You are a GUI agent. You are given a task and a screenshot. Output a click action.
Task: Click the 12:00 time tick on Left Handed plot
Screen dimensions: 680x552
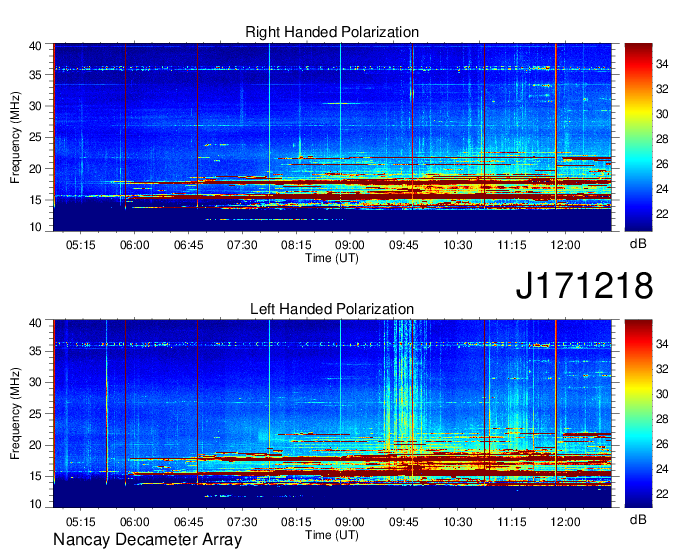pos(566,521)
